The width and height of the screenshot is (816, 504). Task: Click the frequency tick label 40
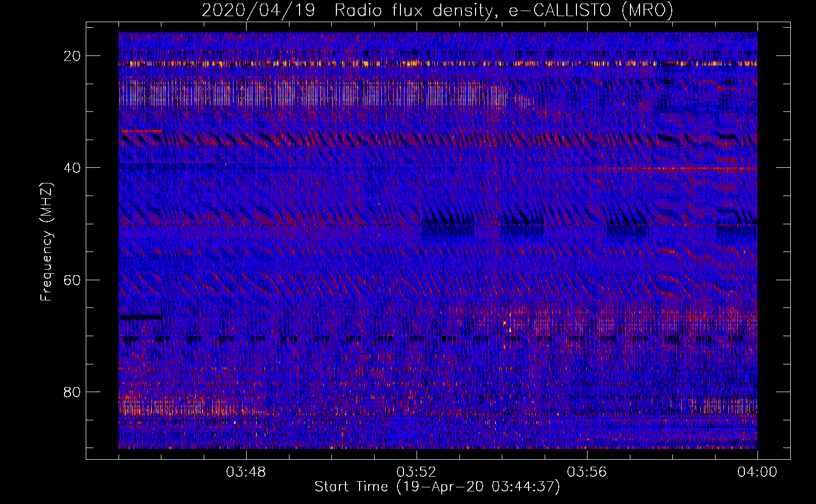[72, 168]
